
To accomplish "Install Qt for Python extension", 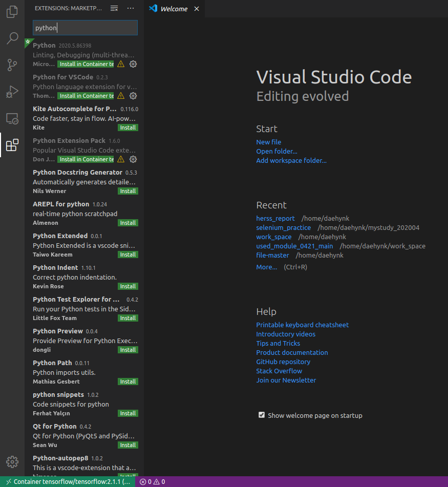I will (x=128, y=445).
